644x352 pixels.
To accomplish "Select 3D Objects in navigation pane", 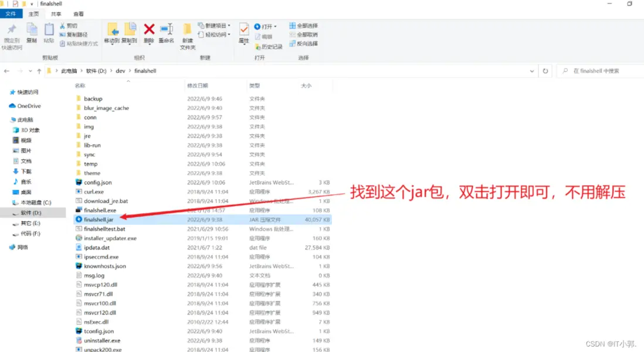I will [x=26, y=130].
